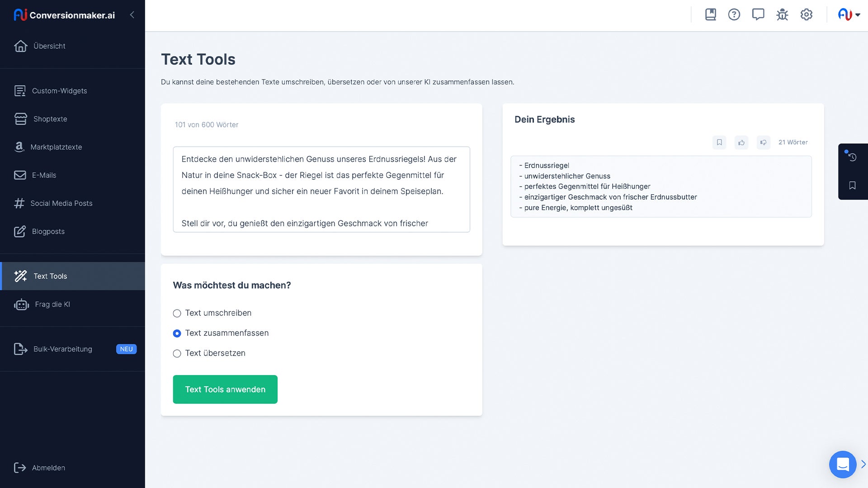Screen dimensions: 868x488
Task: Click Abmelden to log out
Action: coord(48,468)
